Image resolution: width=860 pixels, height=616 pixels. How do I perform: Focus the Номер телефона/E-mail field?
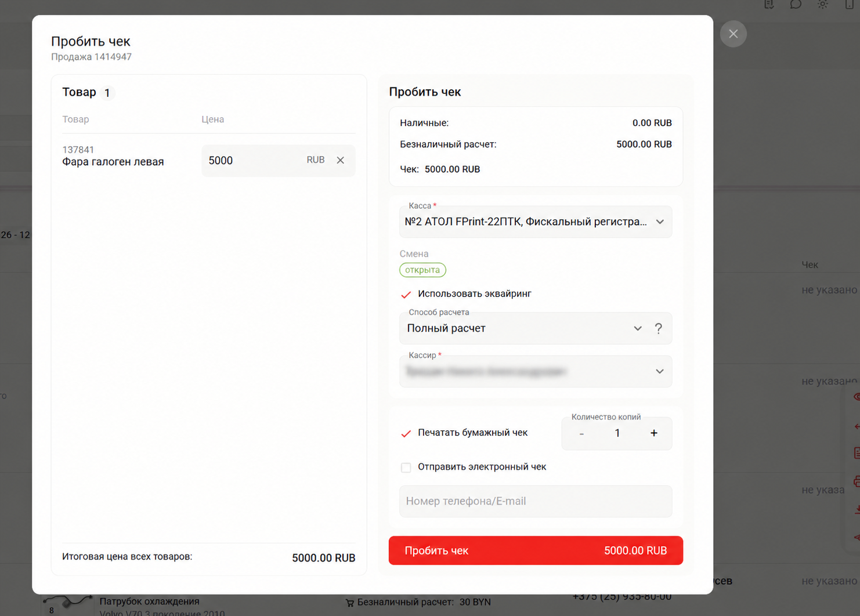pyautogui.click(x=536, y=501)
